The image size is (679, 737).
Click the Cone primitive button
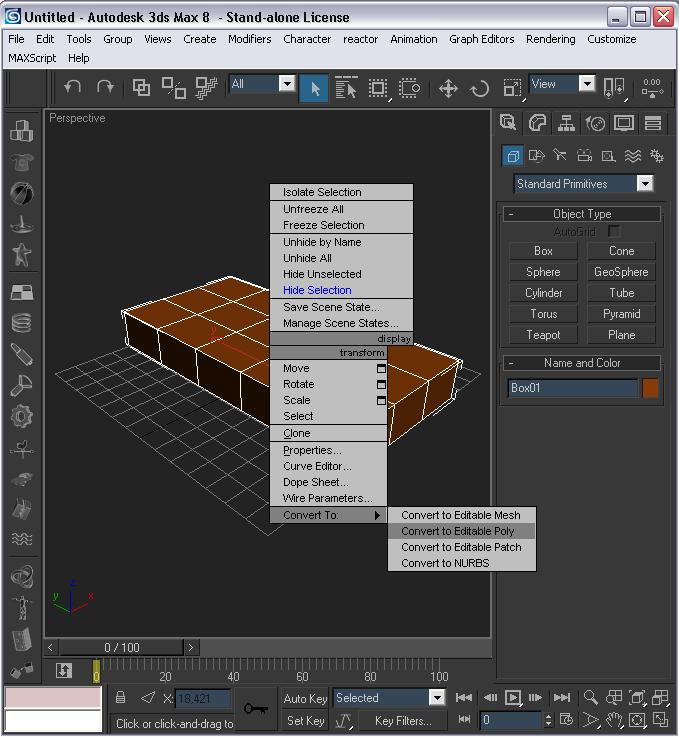[x=621, y=251]
